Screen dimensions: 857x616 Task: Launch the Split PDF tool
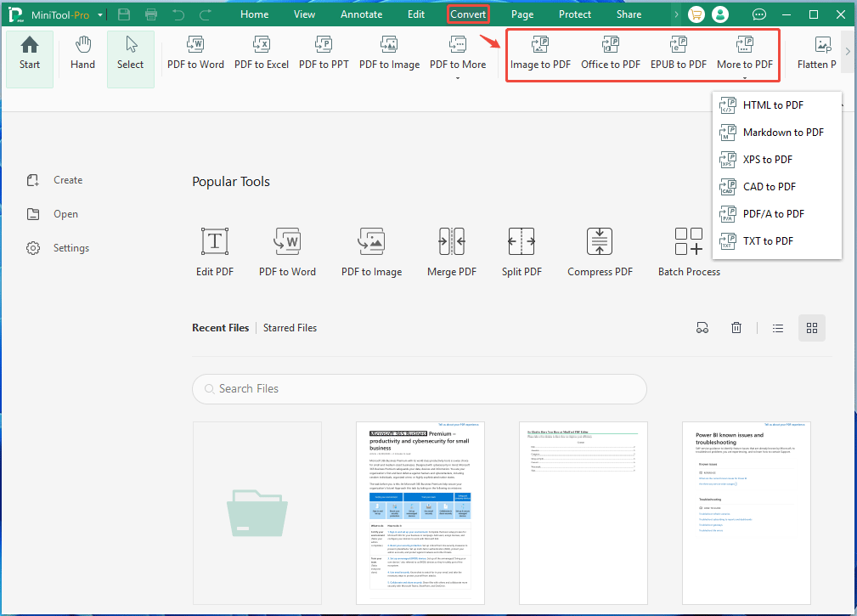click(x=522, y=249)
